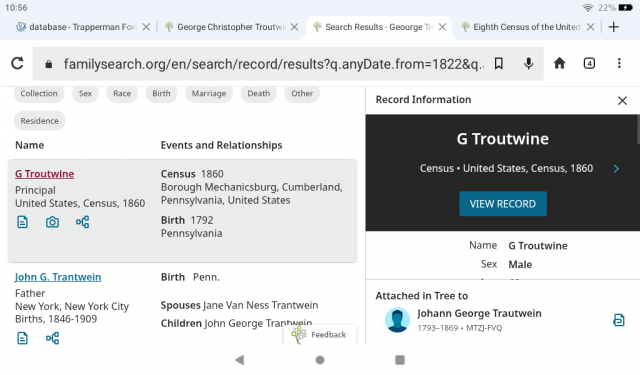Tap the Android back navigation button
This screenshot has height=375, width=640.
pos(240,359)
